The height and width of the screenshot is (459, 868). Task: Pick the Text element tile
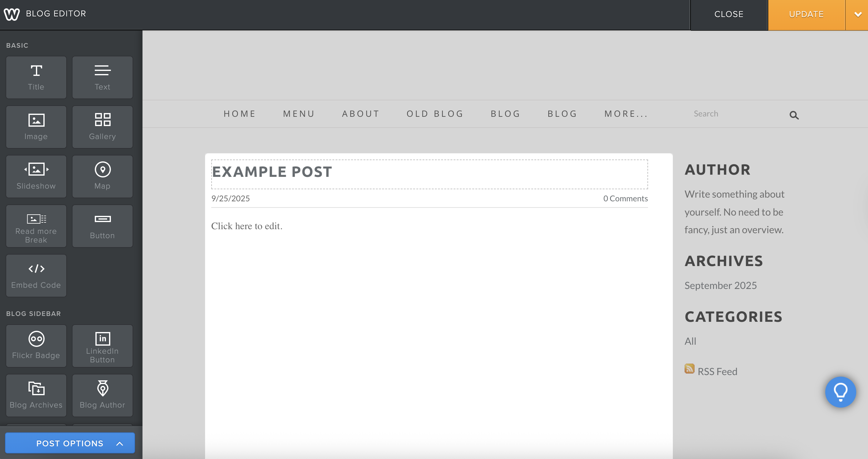coord(103,77)
